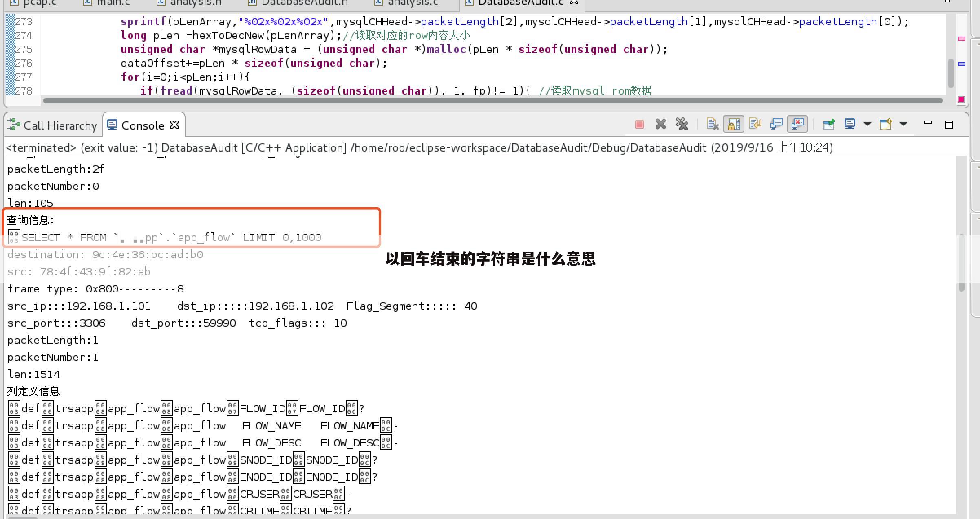This screenshot has height=519, width=980.
Task: Open the DatabaseAudit.h editor tab
Action: click(298, 3)
